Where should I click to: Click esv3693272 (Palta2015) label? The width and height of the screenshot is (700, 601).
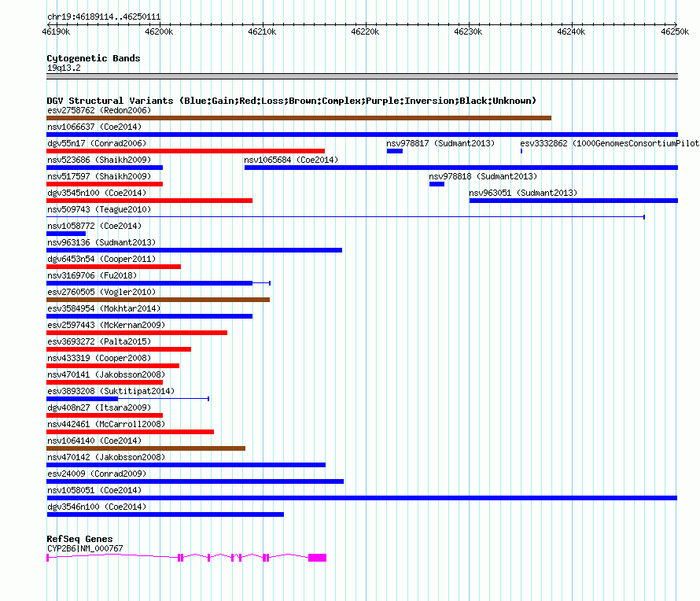[x=99, y=341]
